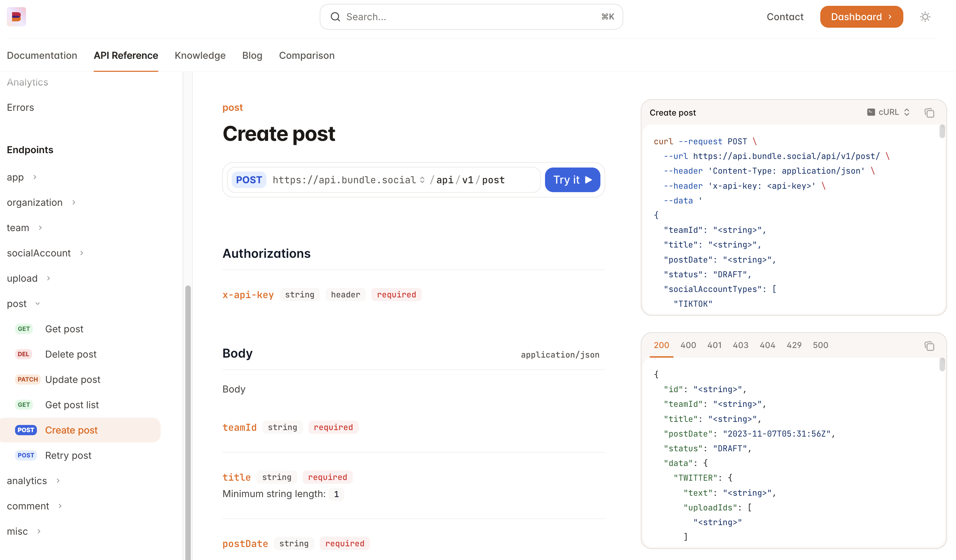Toggle dark mode with the sun icon
The width and height of the screenshot is (956, 560).
coord(925,17)
